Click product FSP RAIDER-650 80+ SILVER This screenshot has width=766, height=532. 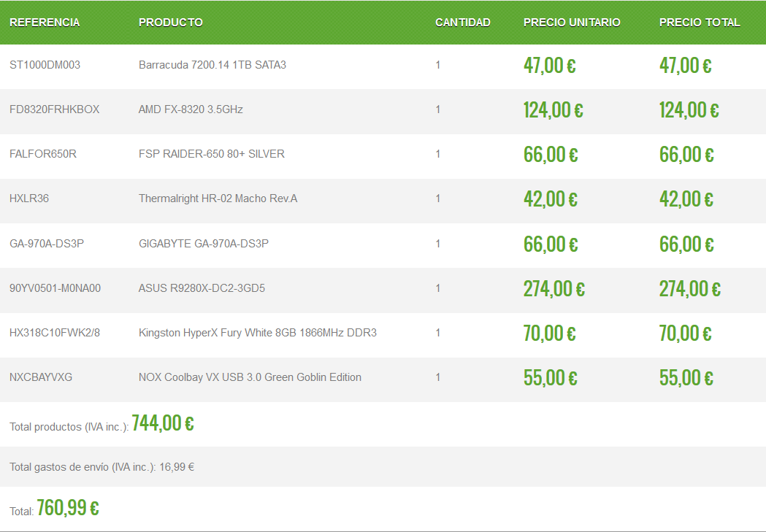[x=212, y=154]
